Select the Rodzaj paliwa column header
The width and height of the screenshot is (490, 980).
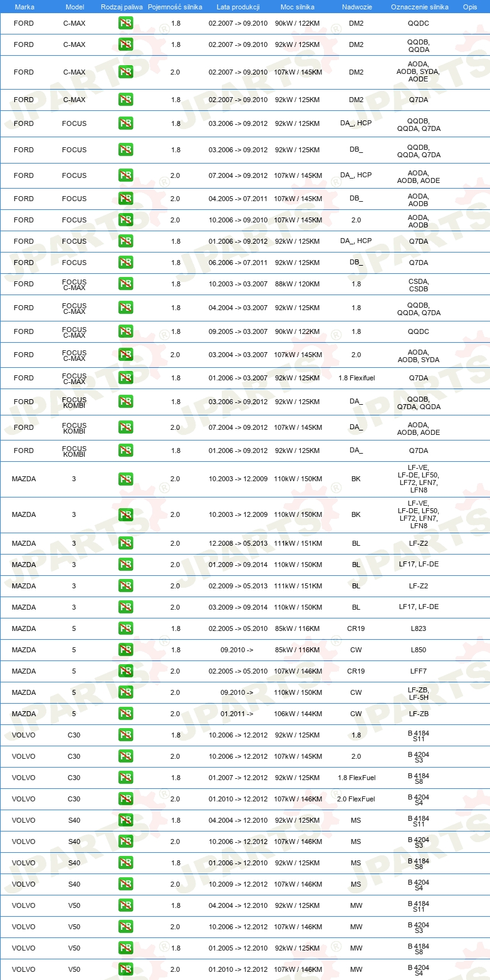(122, 7)
